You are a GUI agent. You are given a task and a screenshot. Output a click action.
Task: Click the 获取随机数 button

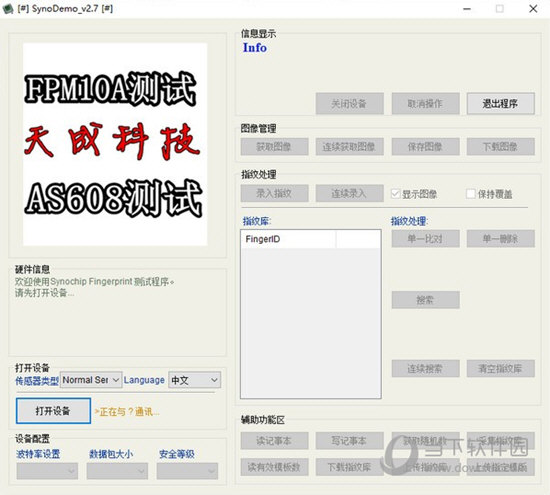[425, 441]
